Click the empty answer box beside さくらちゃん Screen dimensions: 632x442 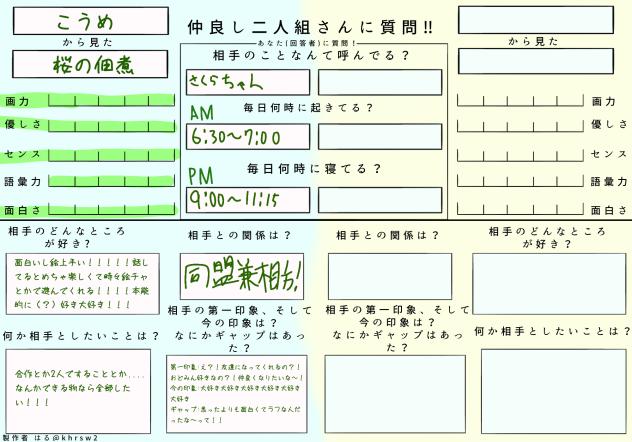coord(380,82)
